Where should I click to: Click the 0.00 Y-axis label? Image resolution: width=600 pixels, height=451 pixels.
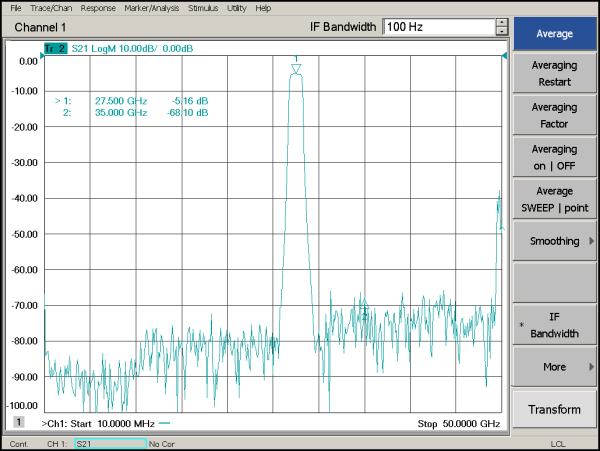click(28, 61)
